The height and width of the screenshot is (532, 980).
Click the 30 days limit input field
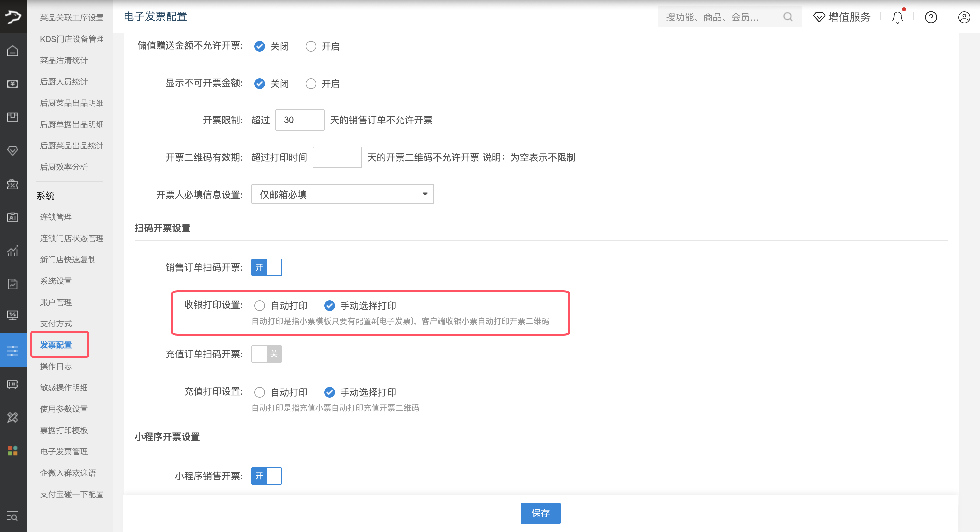tap(300, 120)
